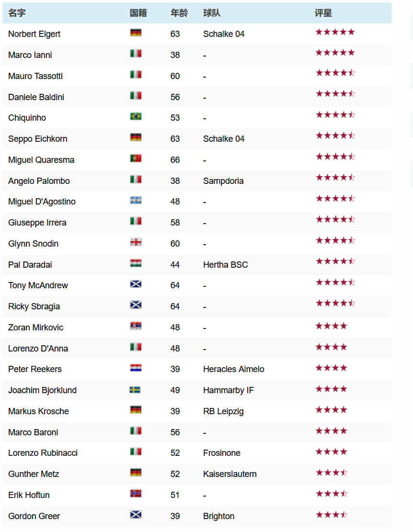Click the Swedish flag for Joachim Bjorklund
The image size is (413, 532).
pyautogui.click(x=135, y=390)
